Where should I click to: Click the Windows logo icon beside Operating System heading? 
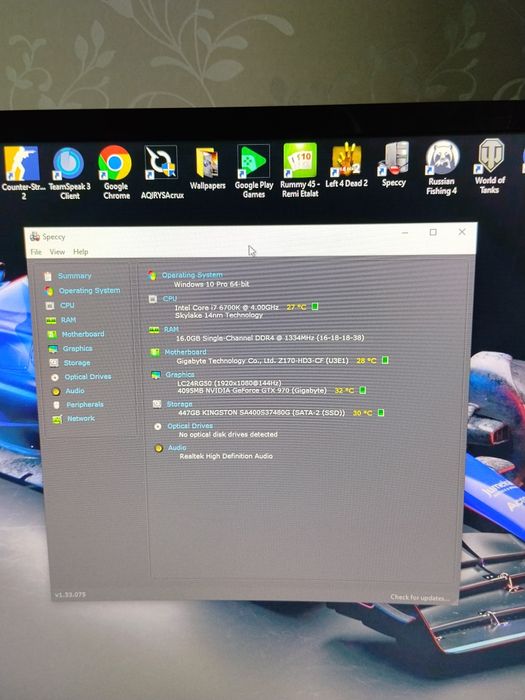click(152, 275)
